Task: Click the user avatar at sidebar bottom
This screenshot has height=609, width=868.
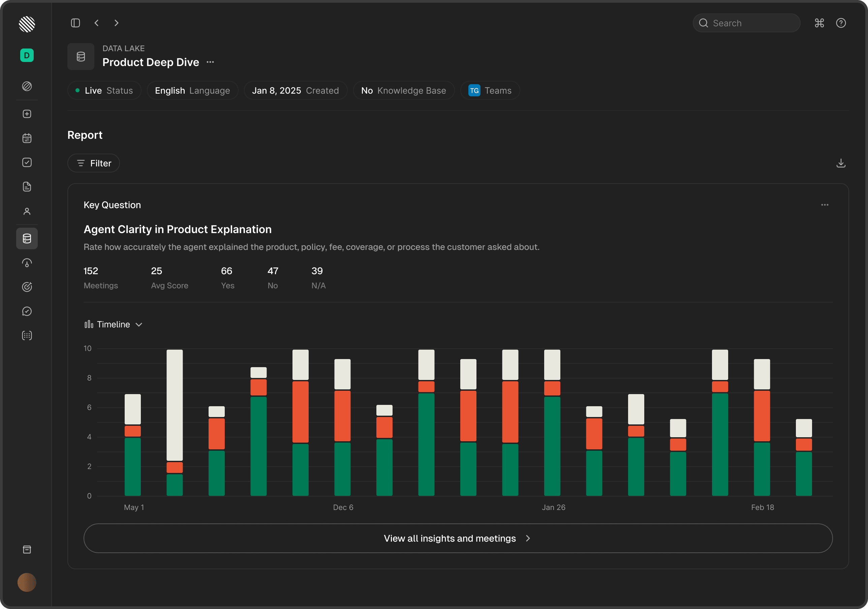Action: point(27,582)
